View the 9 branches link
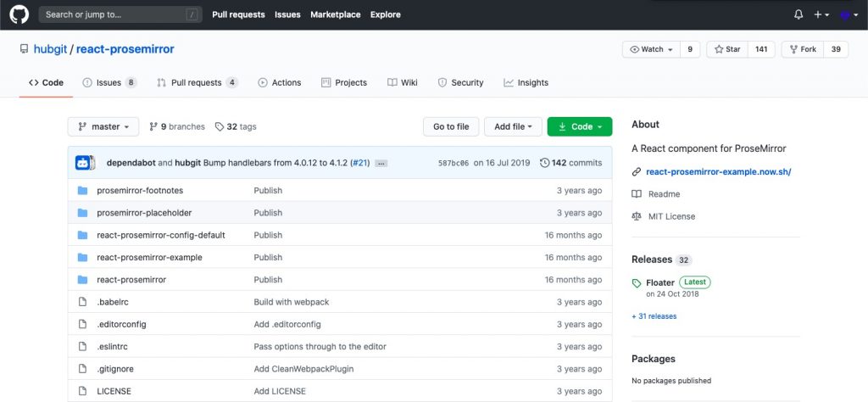Screen dimensions: 868x402 point(177,127)
